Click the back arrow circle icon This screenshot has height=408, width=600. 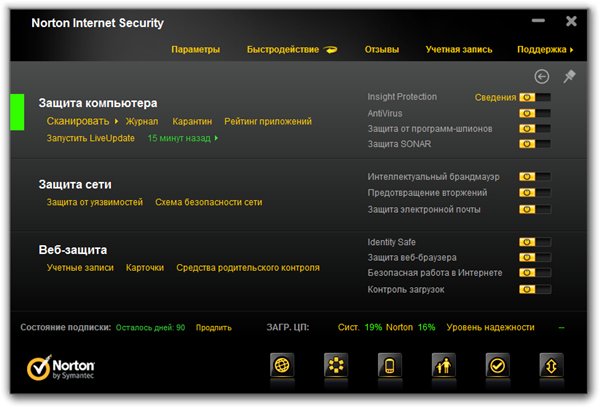542,76
